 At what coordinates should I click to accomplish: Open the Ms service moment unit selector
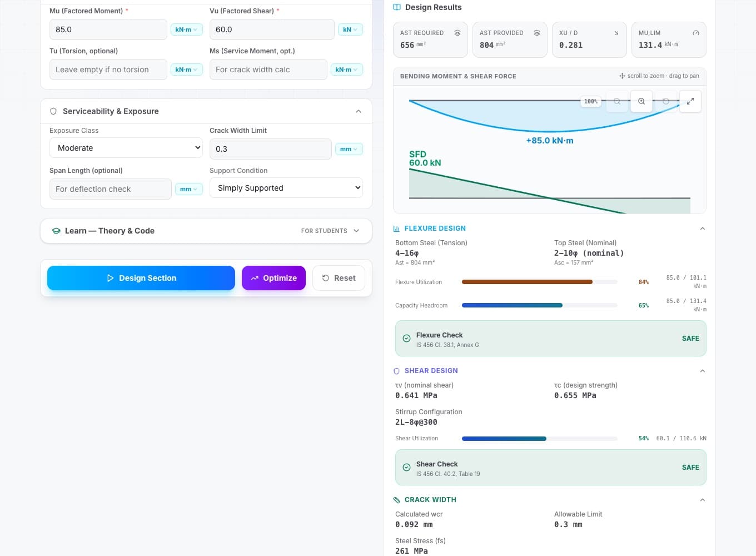point(346,69)
